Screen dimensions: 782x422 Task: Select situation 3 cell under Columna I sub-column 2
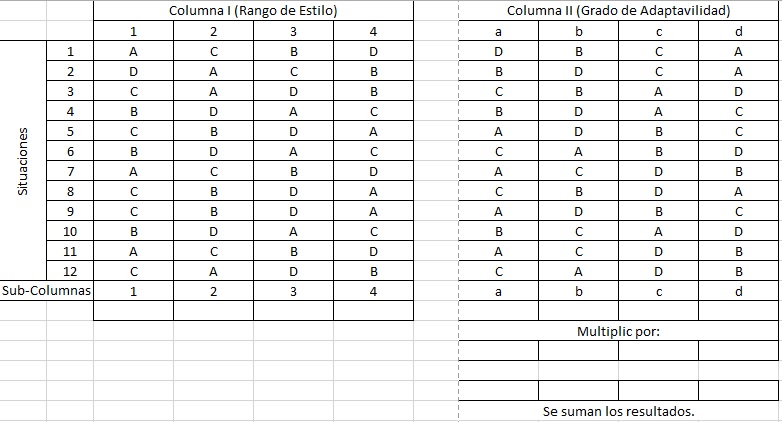click(x=213, y=91)
